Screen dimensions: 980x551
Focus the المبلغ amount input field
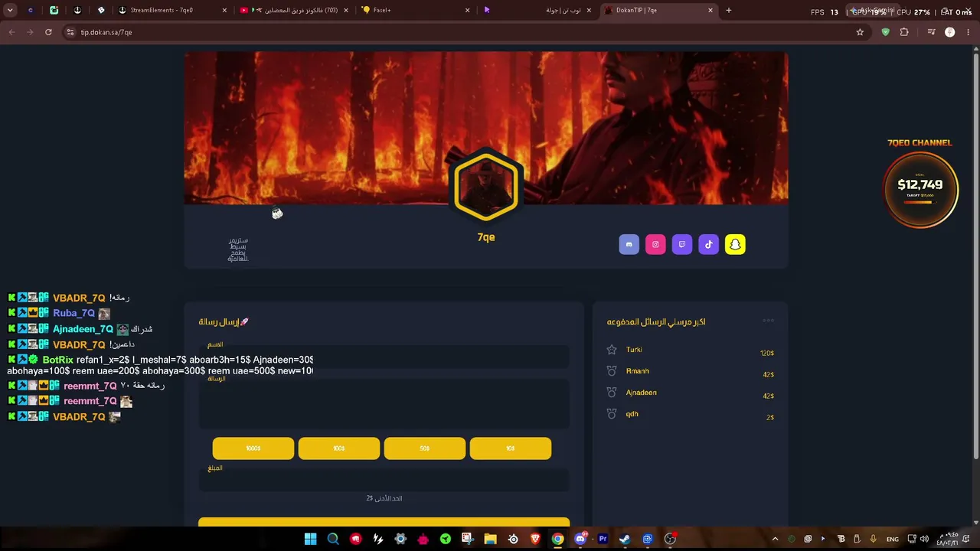pos(384,481)
